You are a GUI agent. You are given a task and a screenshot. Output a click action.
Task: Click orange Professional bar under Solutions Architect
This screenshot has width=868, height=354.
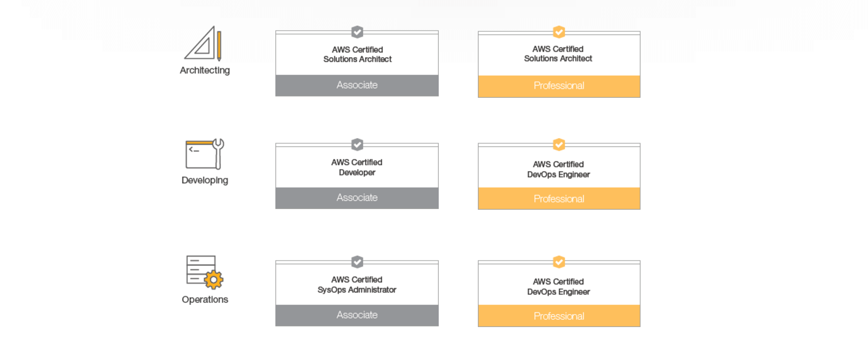coord(559,86)
